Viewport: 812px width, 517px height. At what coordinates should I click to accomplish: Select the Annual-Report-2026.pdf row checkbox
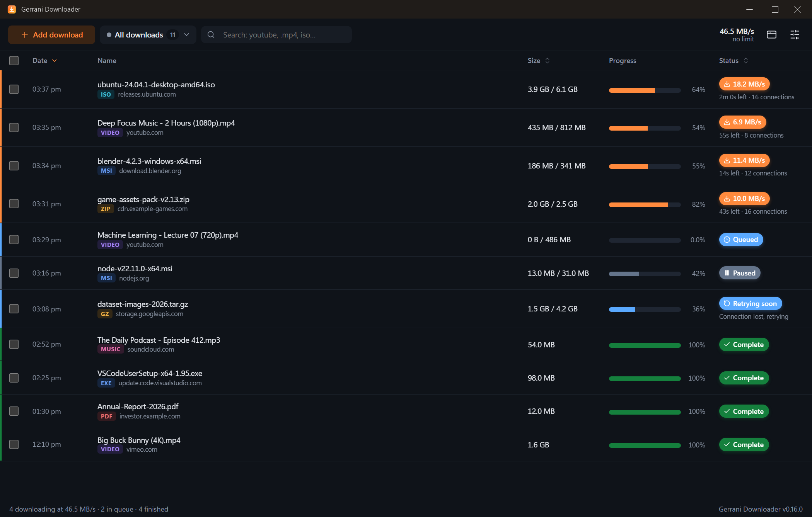point(14,411)
